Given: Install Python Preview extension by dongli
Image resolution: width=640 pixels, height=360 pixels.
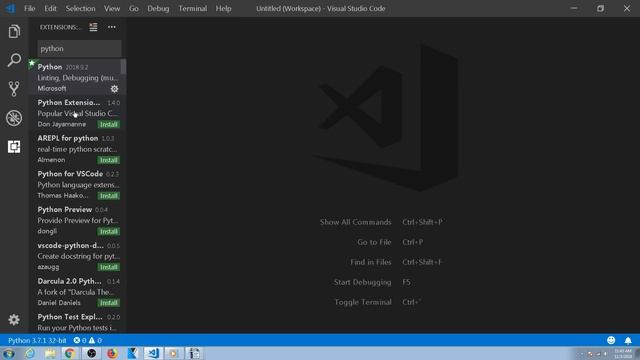Looking at the screenshot, I should click(109, 231).
